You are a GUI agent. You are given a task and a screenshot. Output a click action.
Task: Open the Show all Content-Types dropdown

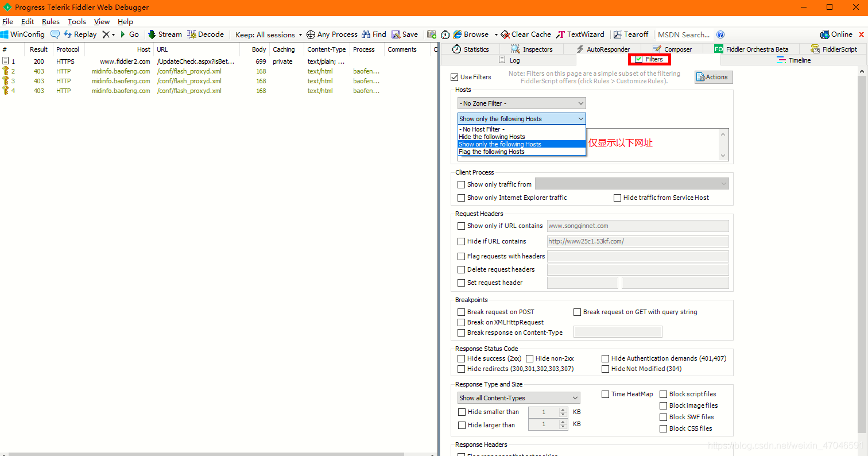(519, 398)
